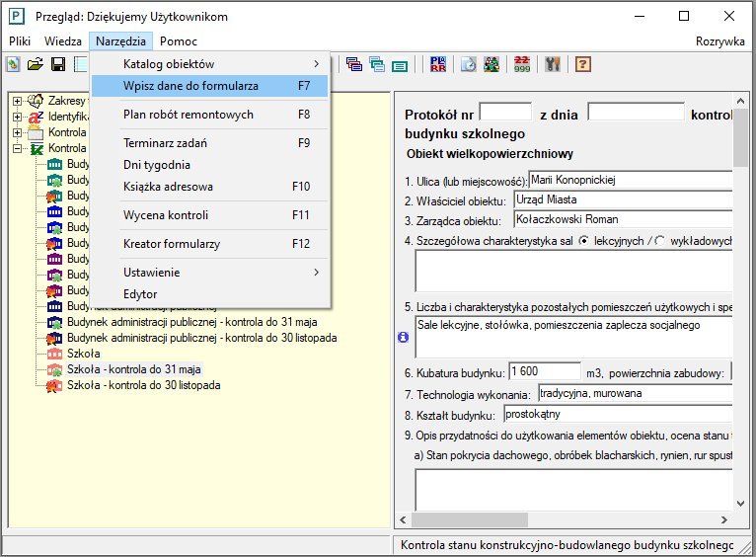The image size is (756, 557).
Task: Click the save floppy disk icon
Action: pos(58,65)
